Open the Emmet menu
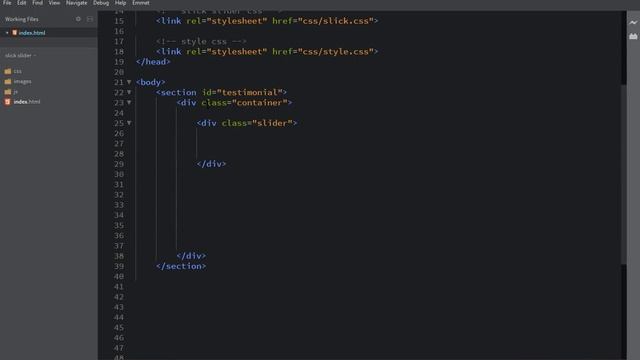This screenshot has width=640, height=360. pos(141,3)
